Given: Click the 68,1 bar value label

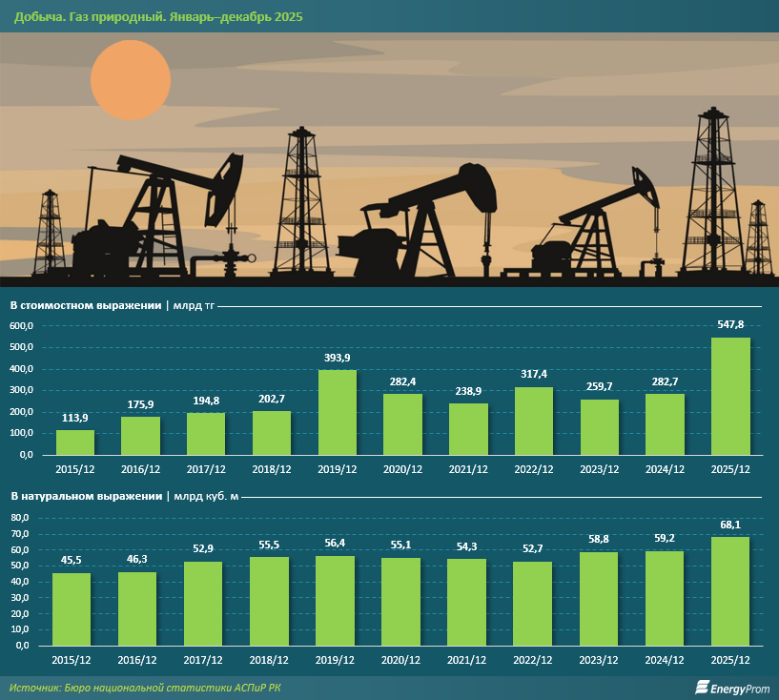Looking at the screenshot, I should [730, 525].
